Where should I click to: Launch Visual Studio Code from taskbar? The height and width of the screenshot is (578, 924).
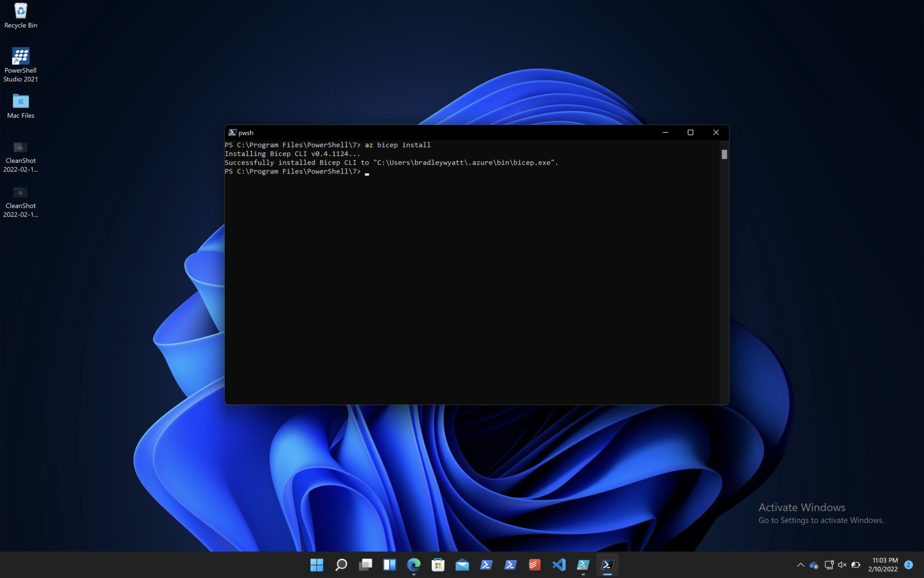(559, 564)
